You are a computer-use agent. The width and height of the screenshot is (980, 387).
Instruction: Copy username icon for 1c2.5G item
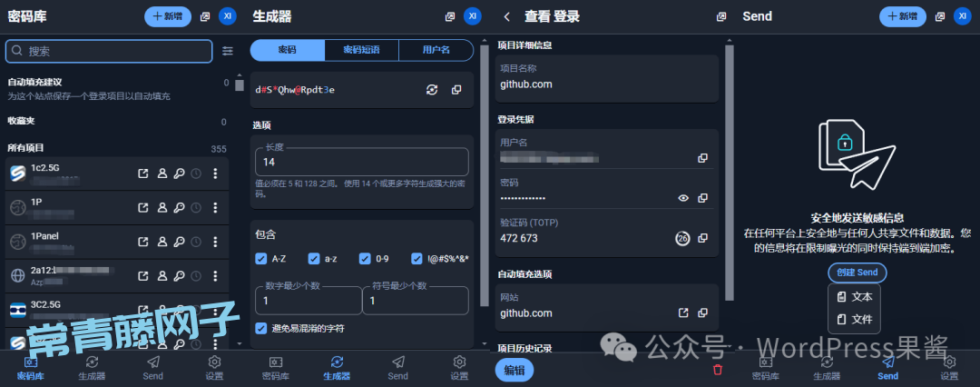point(162,174)
